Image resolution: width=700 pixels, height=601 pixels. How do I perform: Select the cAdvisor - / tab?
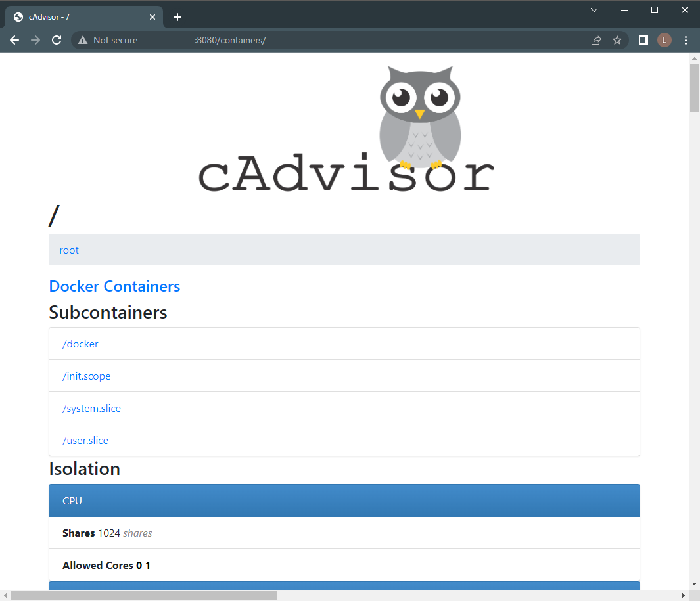tap(85, 17)
